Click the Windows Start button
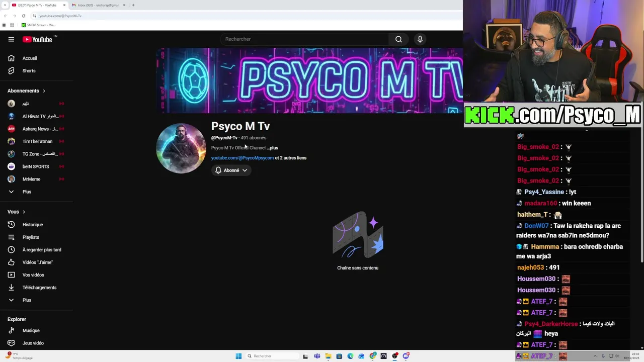This screenshot has width=644, height=362. click(x=238, y=356)
